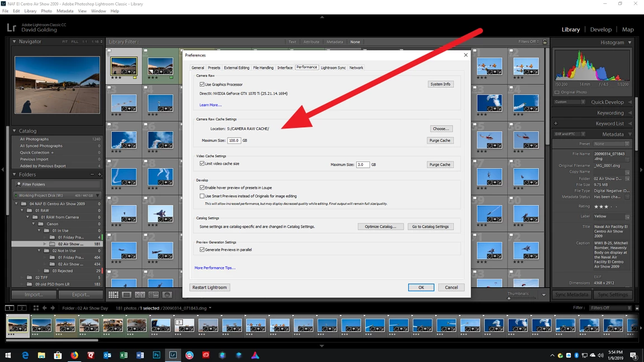Collapse the Catalog panel

14,131
